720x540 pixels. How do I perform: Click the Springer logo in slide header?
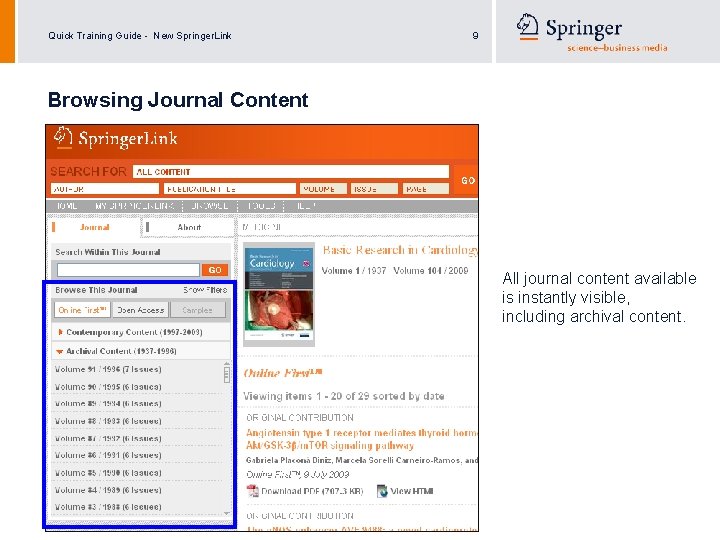592,32
